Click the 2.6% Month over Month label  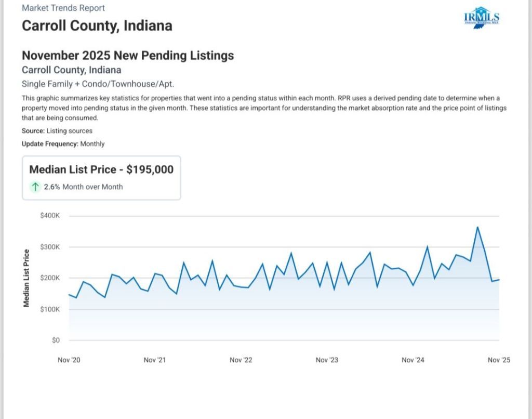click(83, 187)
